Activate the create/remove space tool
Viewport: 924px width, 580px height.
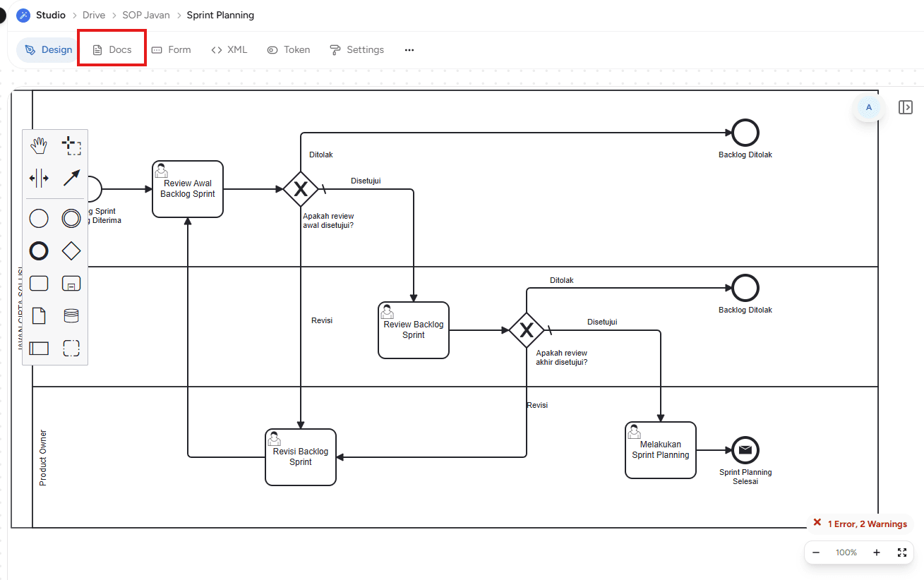(39, 179)
